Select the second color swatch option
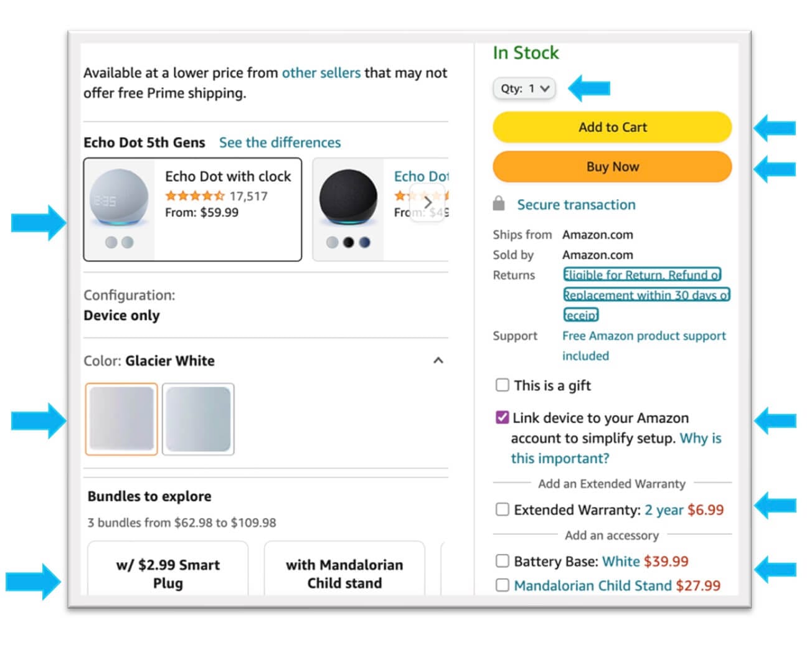This screenshot has height=650, width=812. pos(198,419)
